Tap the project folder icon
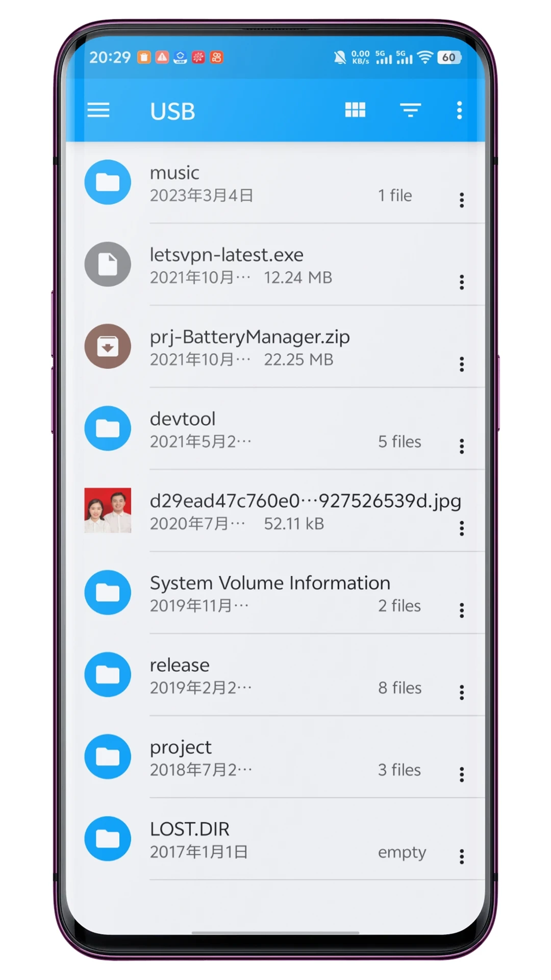 [x=108, y=757]
